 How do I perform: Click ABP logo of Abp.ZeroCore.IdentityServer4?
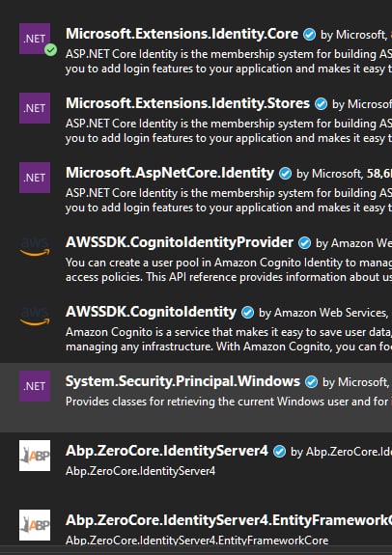point(35,456)
